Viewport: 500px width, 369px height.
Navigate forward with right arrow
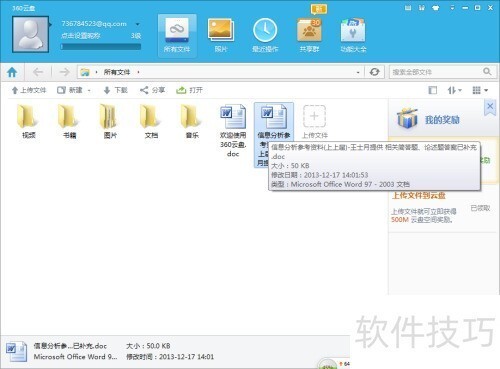point(64,72)
